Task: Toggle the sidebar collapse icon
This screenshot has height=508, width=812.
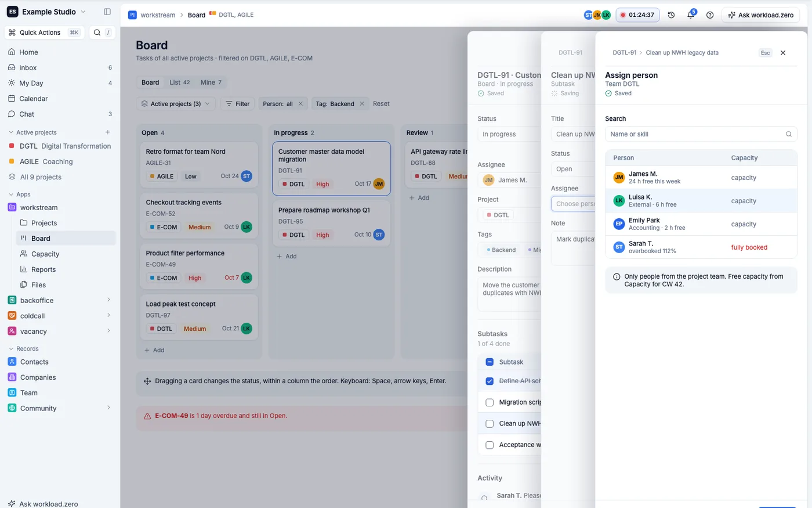Action: (107, 12)
